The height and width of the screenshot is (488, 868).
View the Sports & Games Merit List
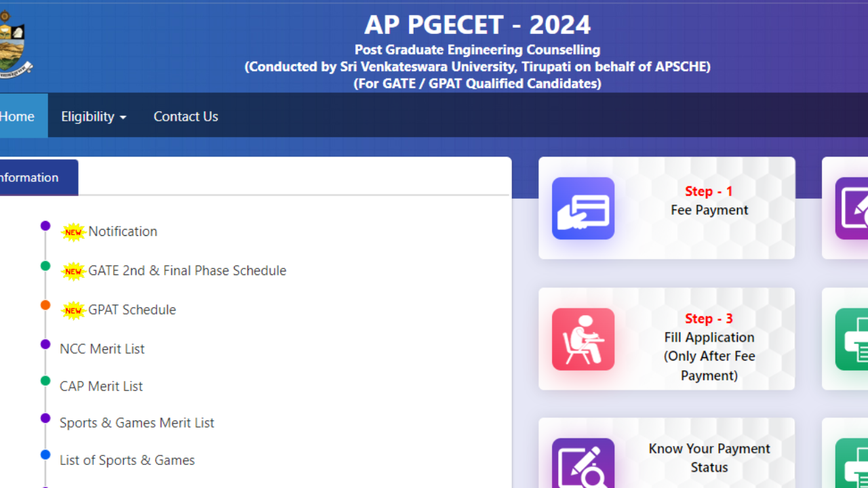click(137, 423)
